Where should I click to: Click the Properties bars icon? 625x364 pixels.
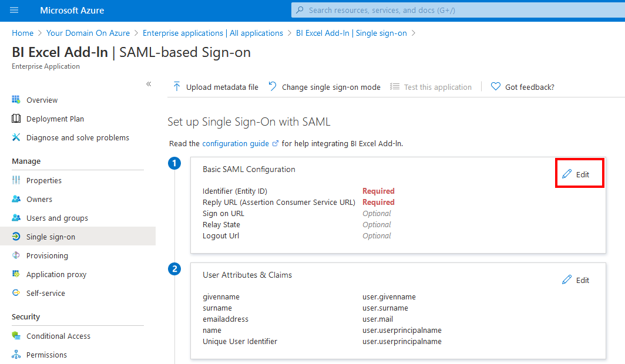[16, 180]
